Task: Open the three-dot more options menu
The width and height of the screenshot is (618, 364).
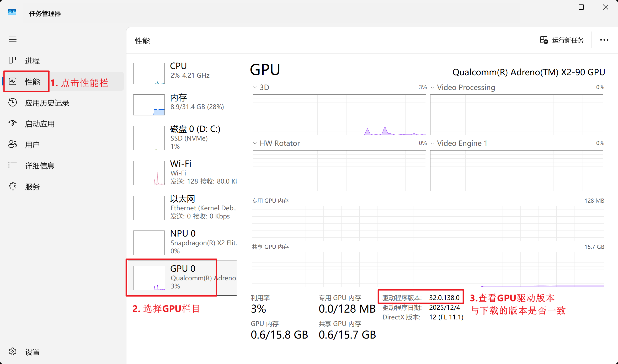Action: (604, 40)
